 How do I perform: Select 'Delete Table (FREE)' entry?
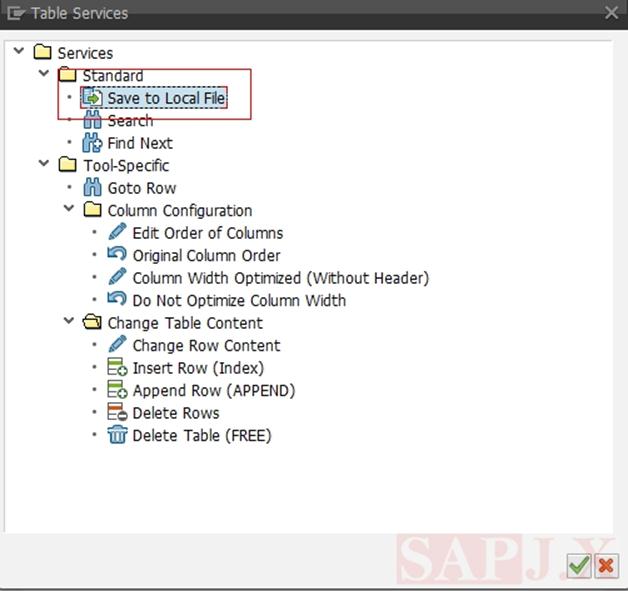click(202, 435)
